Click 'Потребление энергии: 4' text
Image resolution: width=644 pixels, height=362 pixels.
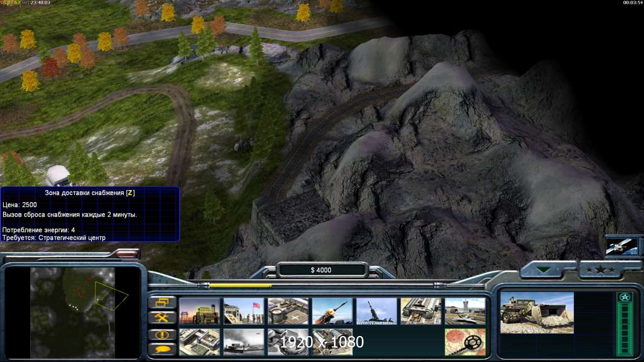click(39, 230)
